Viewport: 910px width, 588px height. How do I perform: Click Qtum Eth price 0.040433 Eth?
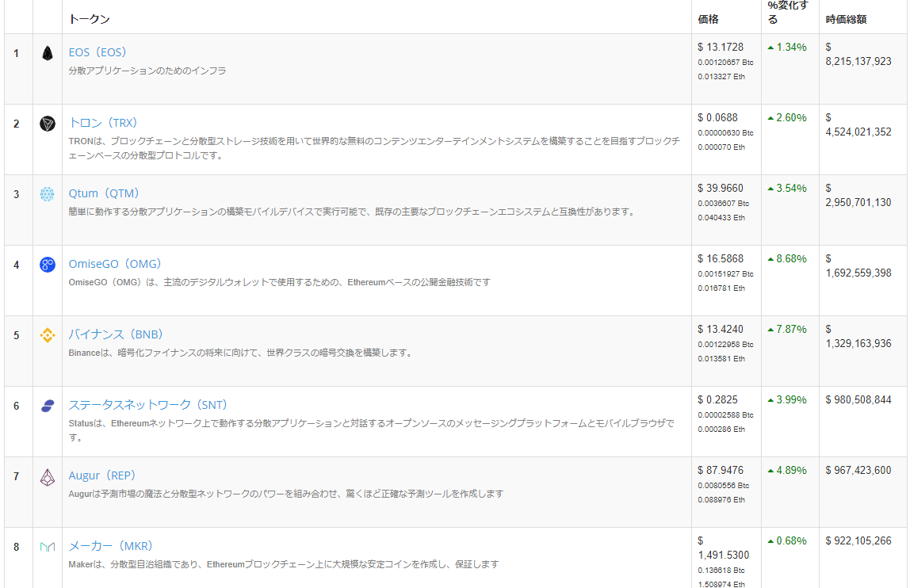click(721, 218)
